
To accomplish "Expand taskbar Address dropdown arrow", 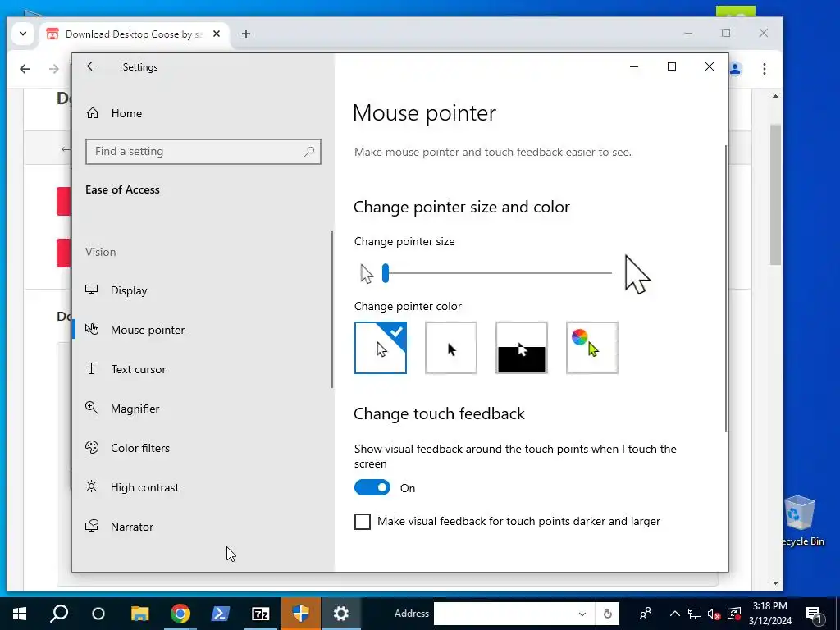I will tap(582, 614).
